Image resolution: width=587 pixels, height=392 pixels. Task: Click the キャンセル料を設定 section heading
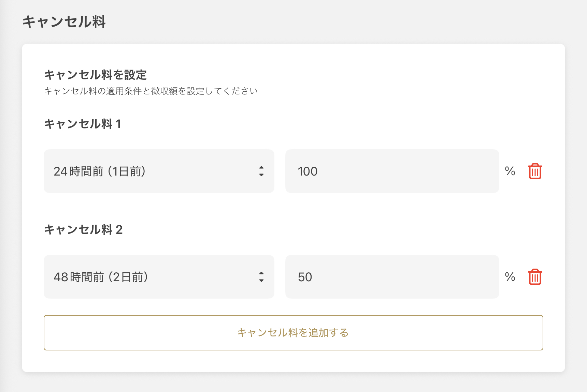pos(95,75)
